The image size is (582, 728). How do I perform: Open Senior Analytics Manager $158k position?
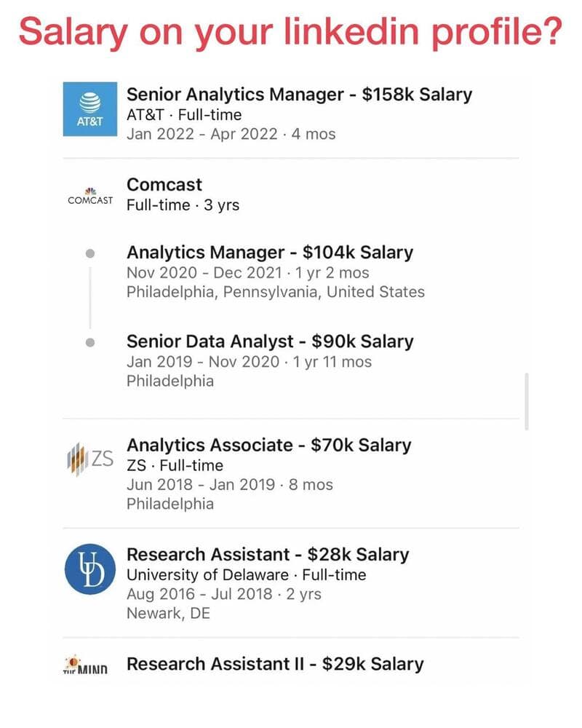[x=299, y=95]
